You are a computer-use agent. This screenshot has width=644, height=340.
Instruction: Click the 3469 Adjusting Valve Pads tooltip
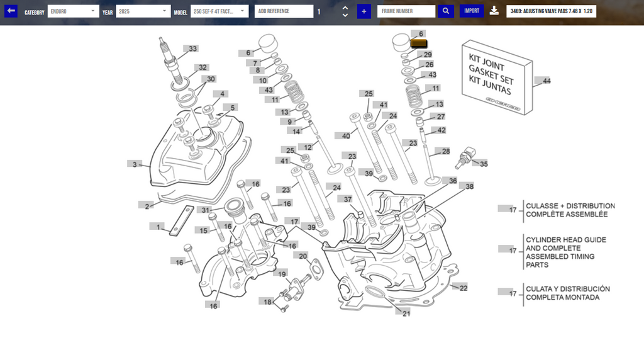551,11
